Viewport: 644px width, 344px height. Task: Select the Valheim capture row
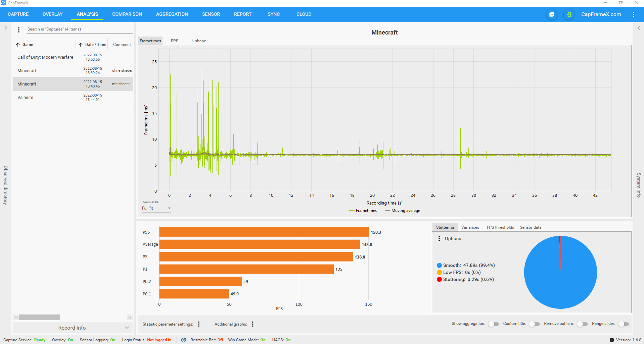tap(73, 98)
